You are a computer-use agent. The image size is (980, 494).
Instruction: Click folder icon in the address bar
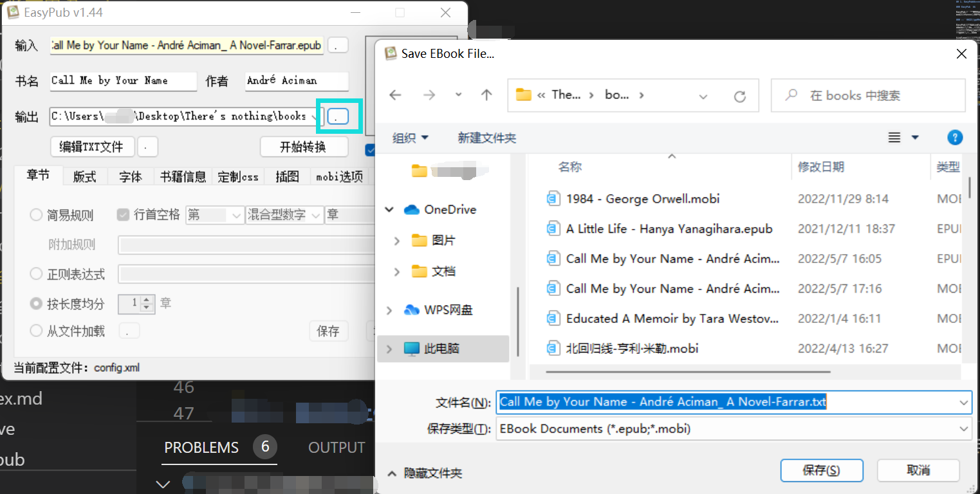coord(524,95)
